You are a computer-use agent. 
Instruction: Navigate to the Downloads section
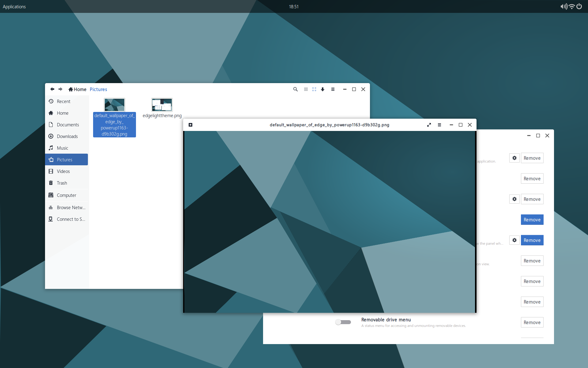point(67,136)
